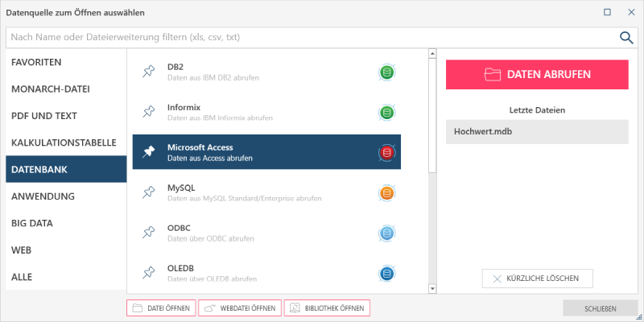Viewport: 644px width, 322px height.
Task: Pin DB2 to favorites
Action: [x=148, y=72]
